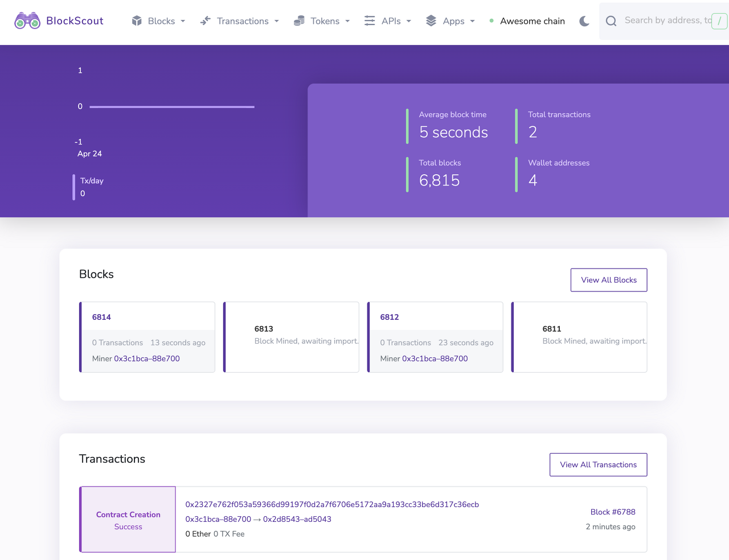The width and height of the screenshot is (729, 560).
Task: Click the Tx/day chart line
Action: tap(171, 106)
